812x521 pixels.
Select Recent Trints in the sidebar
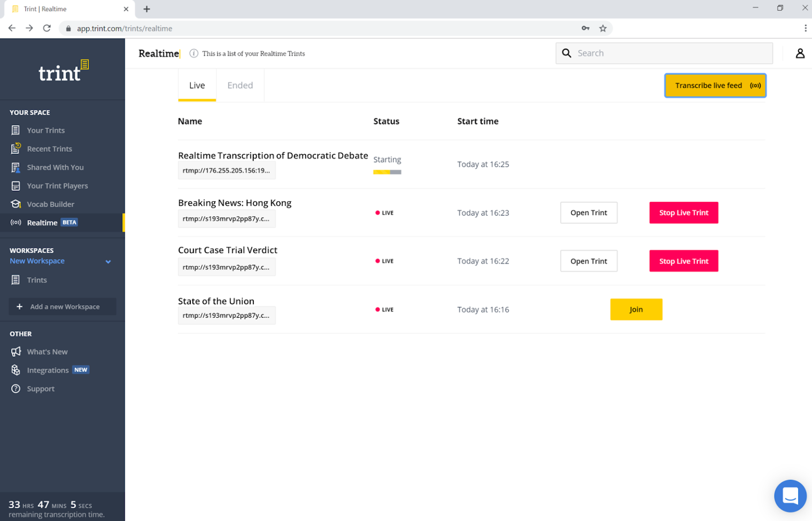coord(49,148)
